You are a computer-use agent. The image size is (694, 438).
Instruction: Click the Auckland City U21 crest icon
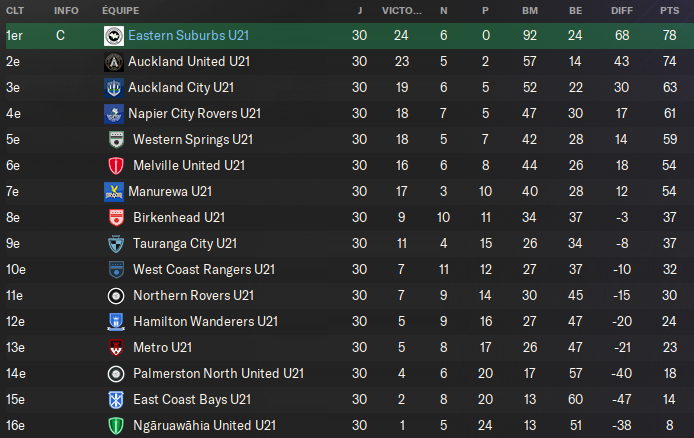[114, 88]
